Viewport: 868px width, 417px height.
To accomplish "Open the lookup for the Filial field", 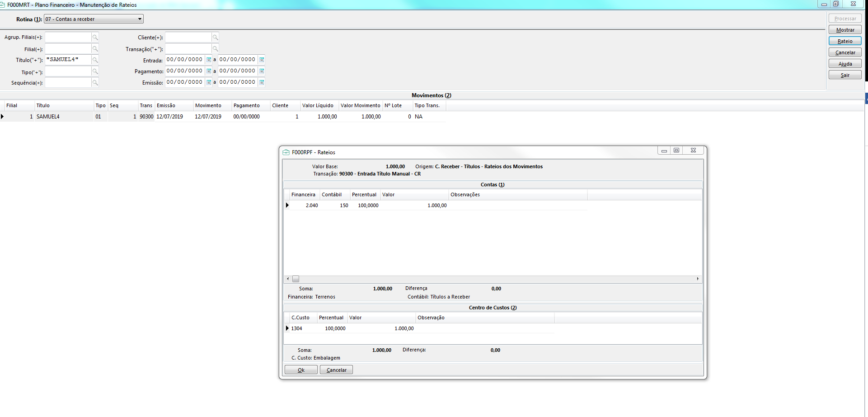I will click(95, 49).
